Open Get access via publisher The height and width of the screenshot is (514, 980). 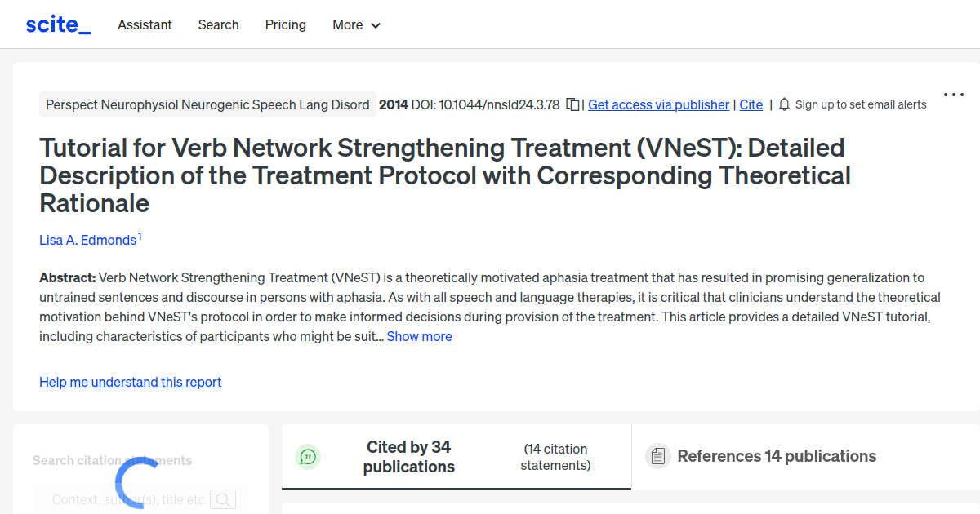[x=658, y=104]
